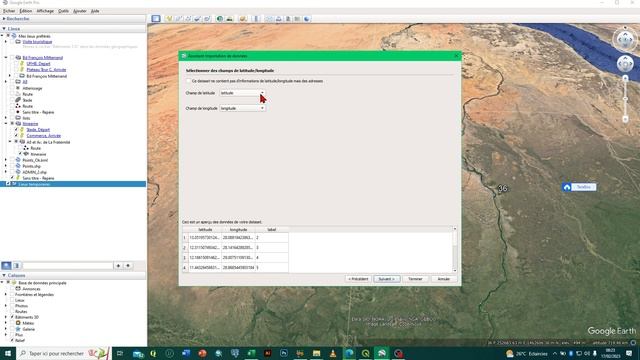The height and width of the screenshot is (360, 640).
Task: Click panel-view icon next to magnifier
Action: click(x=17, y=266)
